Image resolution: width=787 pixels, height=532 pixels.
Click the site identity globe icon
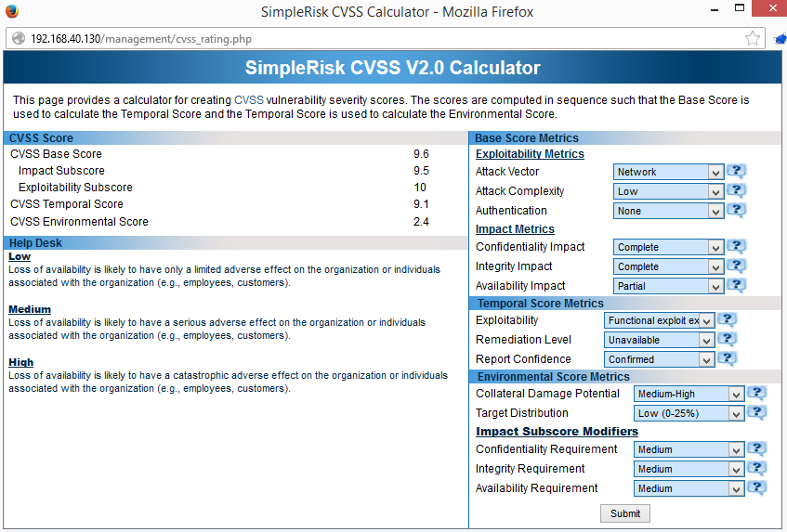click(x=19, y=39)
